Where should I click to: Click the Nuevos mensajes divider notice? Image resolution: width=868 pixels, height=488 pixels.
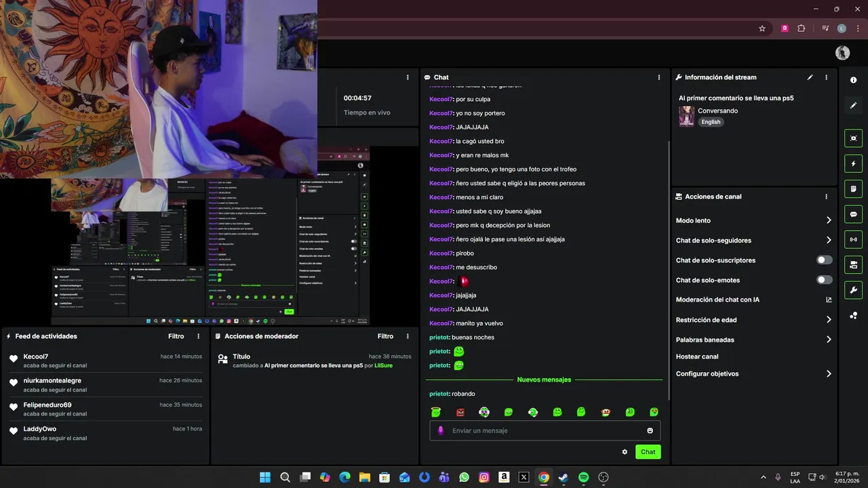(x=544, y=380)
